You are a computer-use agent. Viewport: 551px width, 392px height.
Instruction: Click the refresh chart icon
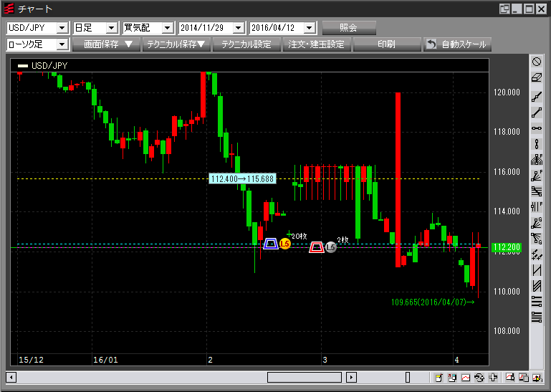point(479,378)
